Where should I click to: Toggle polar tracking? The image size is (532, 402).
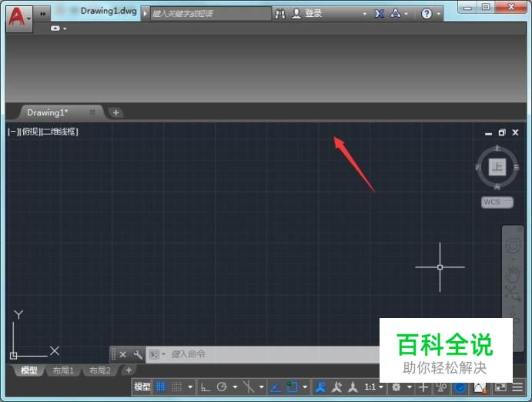[222, 387]
